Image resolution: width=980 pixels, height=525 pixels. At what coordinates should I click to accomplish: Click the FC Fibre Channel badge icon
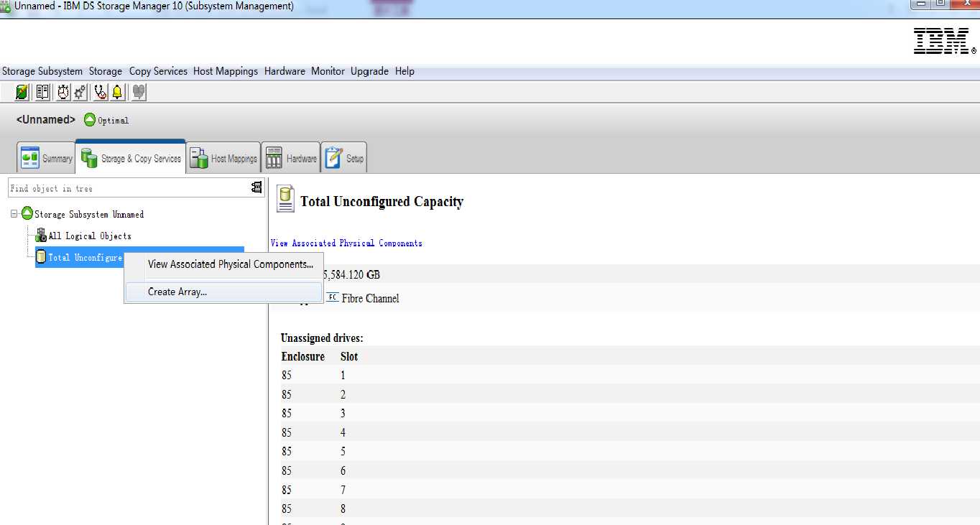click(x=333, y=297)
